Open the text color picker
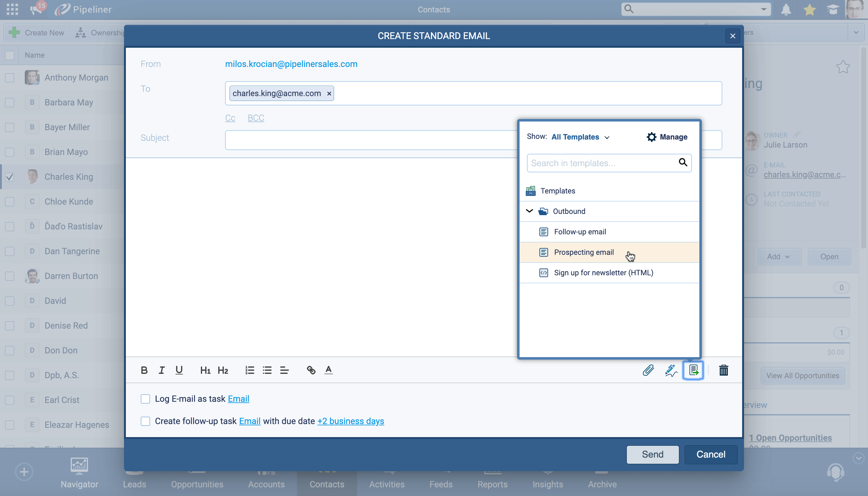The width and height of the screenshot is (868, 496). point(328,370)
